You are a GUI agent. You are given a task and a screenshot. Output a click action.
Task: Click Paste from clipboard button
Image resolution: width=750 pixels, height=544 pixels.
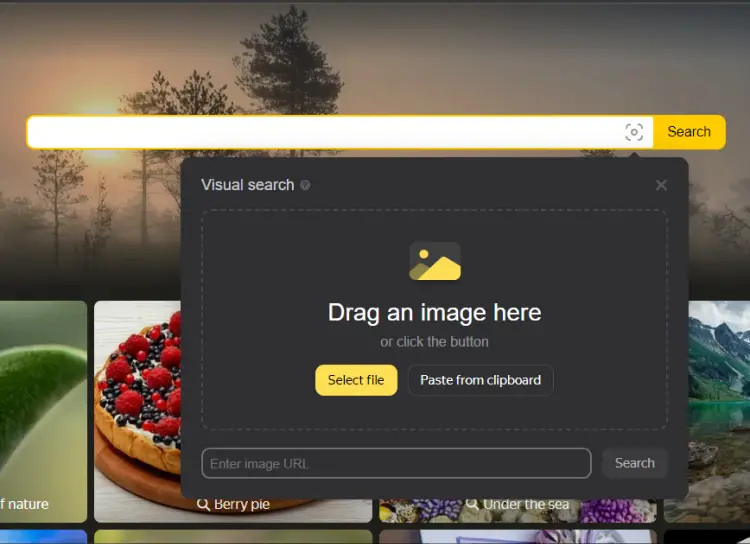pos(480,380)
